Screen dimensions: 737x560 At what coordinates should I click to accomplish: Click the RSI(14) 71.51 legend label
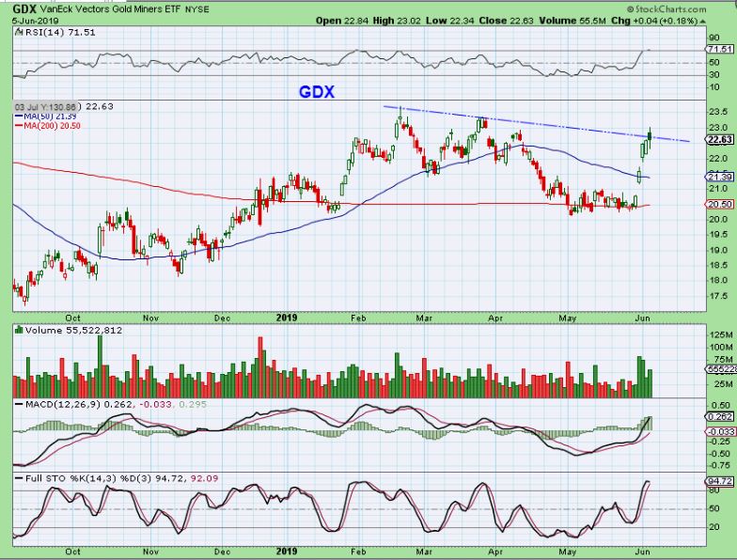pyautogui.click(x=60, y=32)
